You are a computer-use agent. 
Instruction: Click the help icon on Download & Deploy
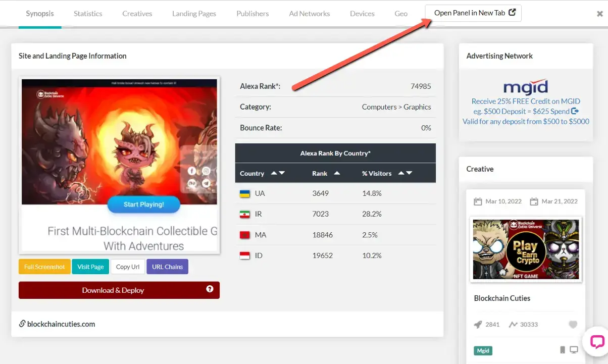tap(210, 289)
